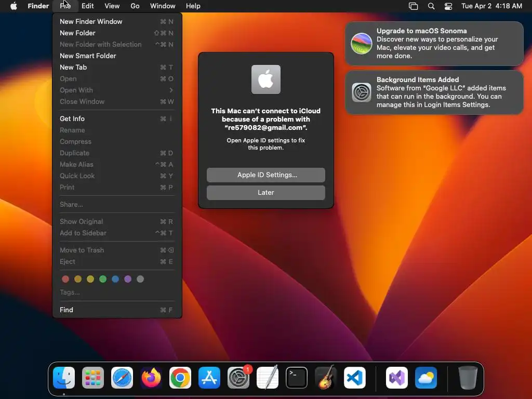Click the Eject menu entry
This screenshot has height=399, width=532.
(117, 262)
